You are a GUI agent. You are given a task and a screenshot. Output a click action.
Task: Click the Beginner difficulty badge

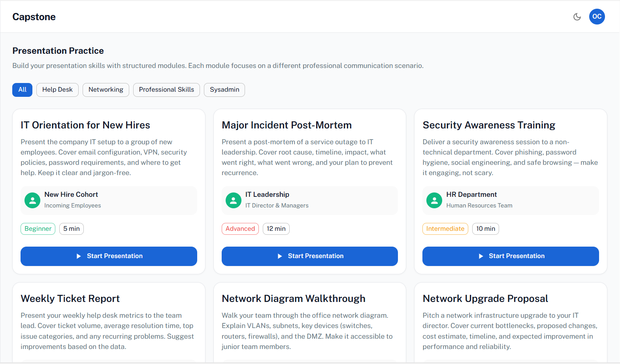[38, 229]
